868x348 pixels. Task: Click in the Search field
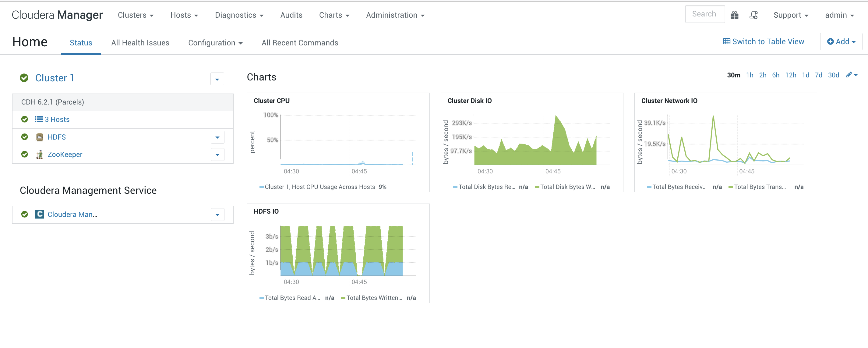(704, 14)
